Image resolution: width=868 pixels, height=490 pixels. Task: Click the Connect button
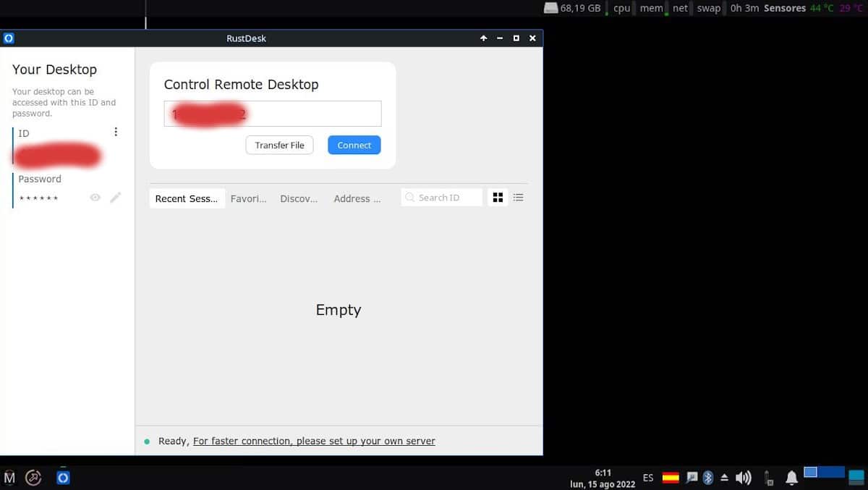[354, 145]
